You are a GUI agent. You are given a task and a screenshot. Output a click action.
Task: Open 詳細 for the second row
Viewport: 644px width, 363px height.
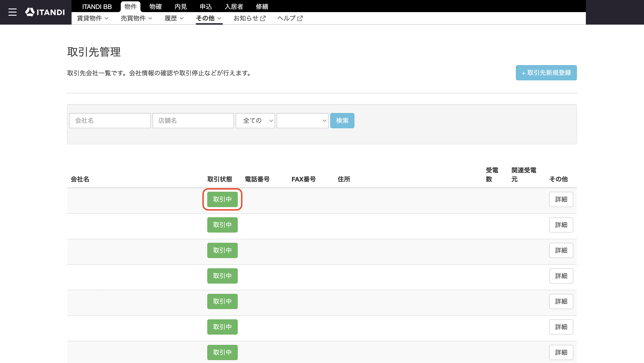click(x=561, y=225)
